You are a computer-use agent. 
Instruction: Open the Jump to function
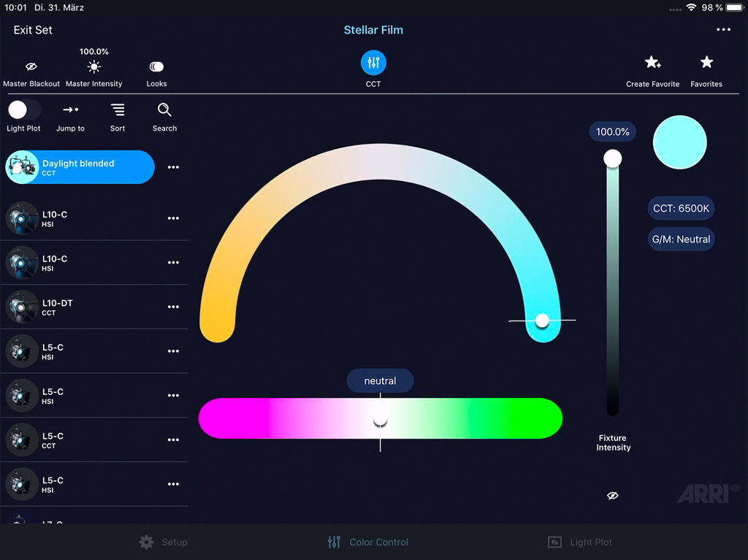point(71,110)
